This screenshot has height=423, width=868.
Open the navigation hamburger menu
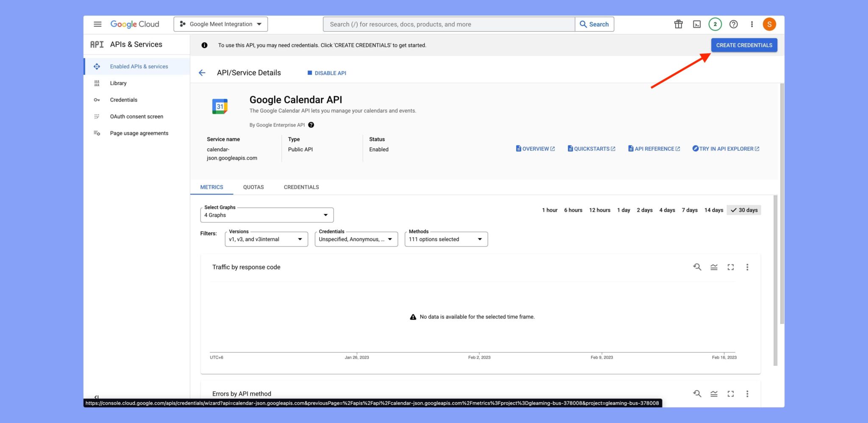pos(97,24)
